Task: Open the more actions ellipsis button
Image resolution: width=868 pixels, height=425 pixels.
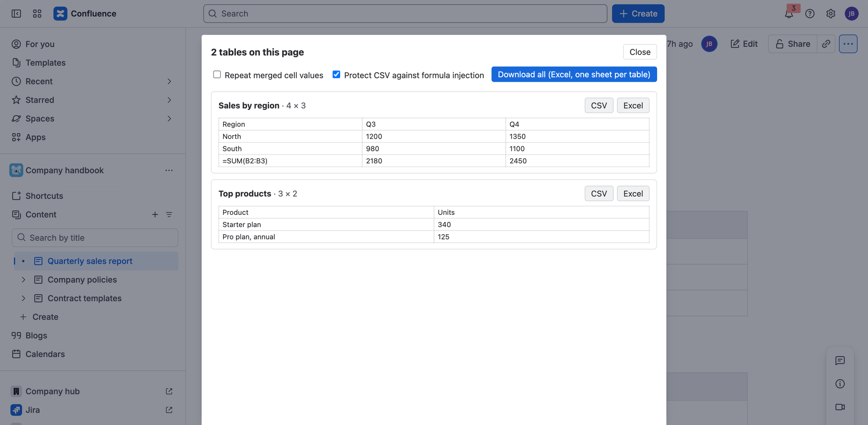Action: (x=848, y=44)
